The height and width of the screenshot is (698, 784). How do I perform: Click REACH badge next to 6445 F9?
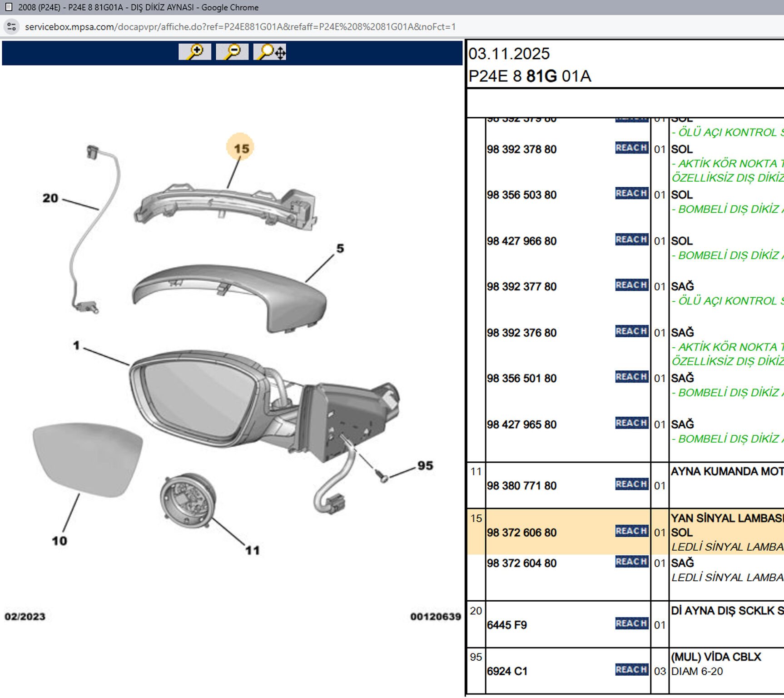tap(631, 623)
